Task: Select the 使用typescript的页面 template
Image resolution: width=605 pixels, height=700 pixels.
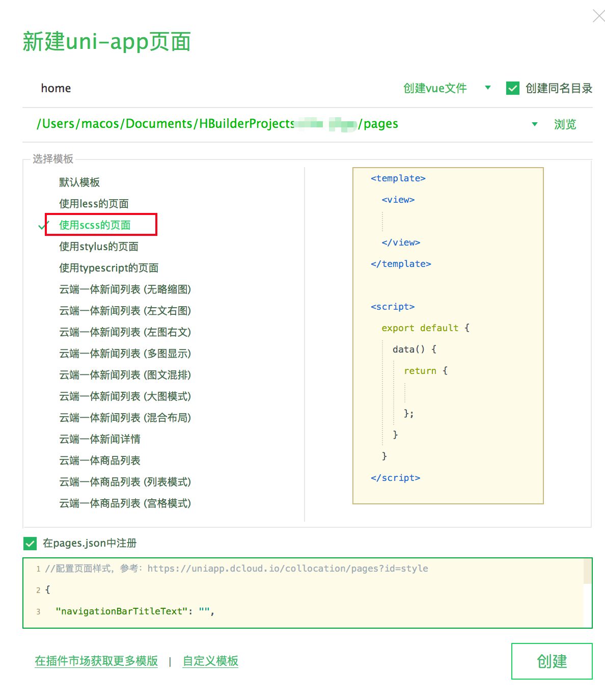Action: (x=108, y=268)
